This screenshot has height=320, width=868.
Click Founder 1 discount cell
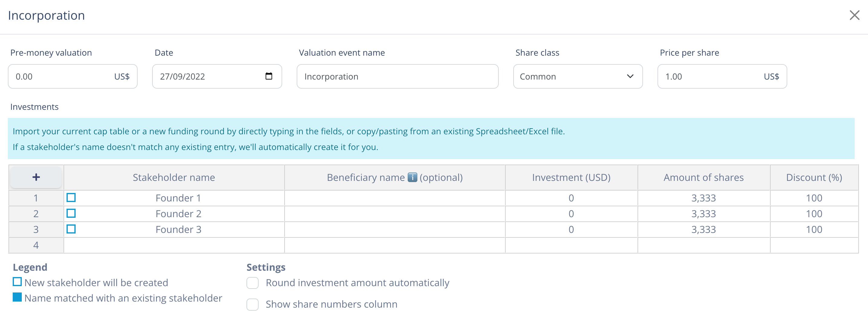814,198
